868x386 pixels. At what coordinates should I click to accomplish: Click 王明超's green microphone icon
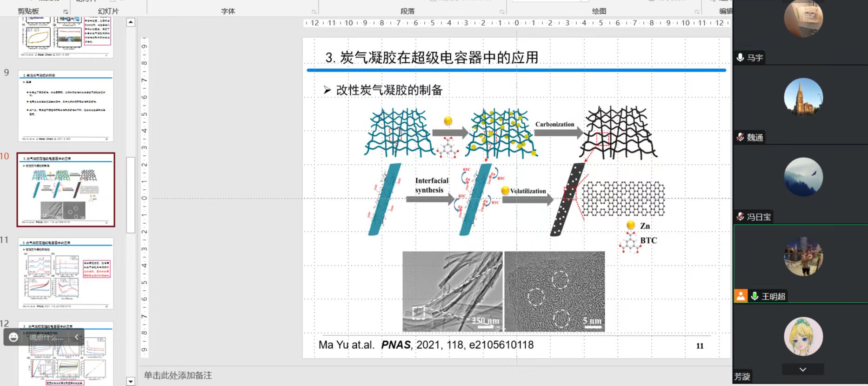(754, 296)
